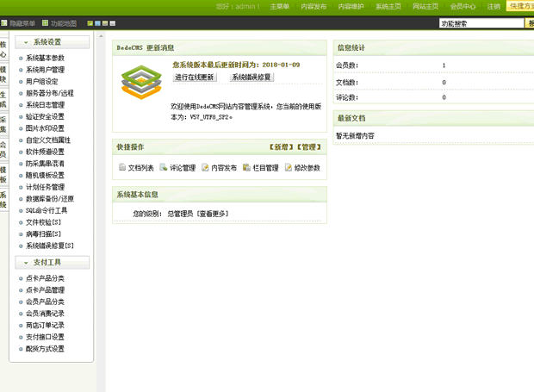Click the 评论管理 quick action icon
534x392 pixels.
164,168
